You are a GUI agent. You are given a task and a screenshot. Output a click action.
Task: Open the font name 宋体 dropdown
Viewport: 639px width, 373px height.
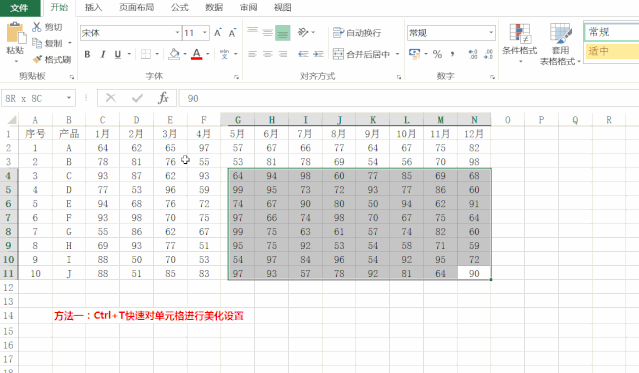(x=178, y=33)
